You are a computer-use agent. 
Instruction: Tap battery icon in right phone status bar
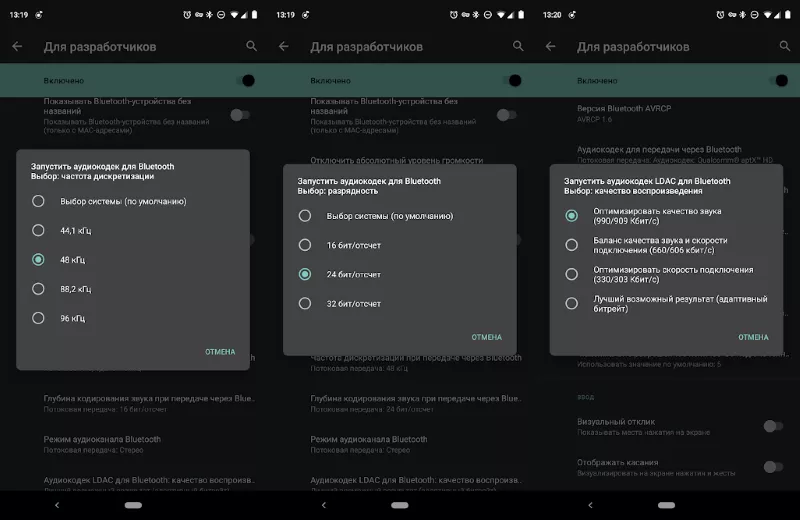(788, 15)
